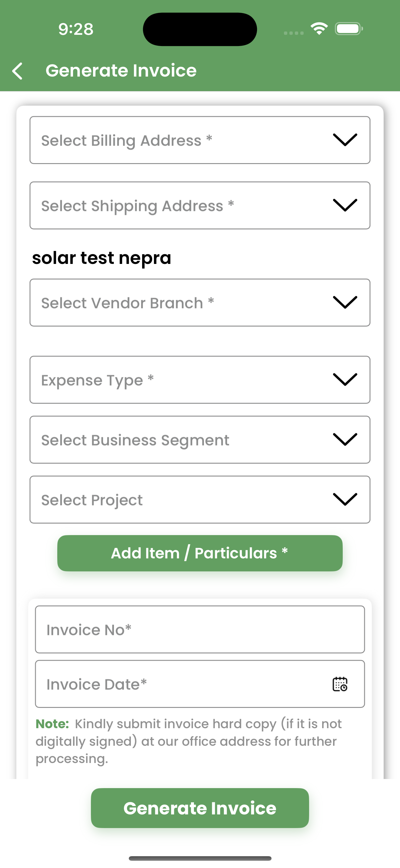The image size is (400, 868).
Task: Focus the Invoice No field
Action: [200, 630]
